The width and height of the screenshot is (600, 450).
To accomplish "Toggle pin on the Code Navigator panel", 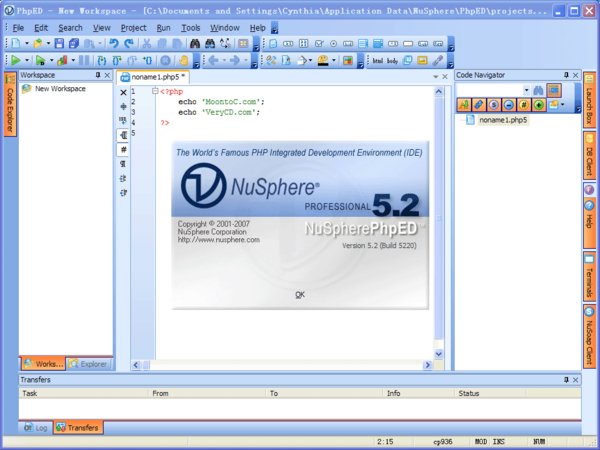I will point(565,75).
